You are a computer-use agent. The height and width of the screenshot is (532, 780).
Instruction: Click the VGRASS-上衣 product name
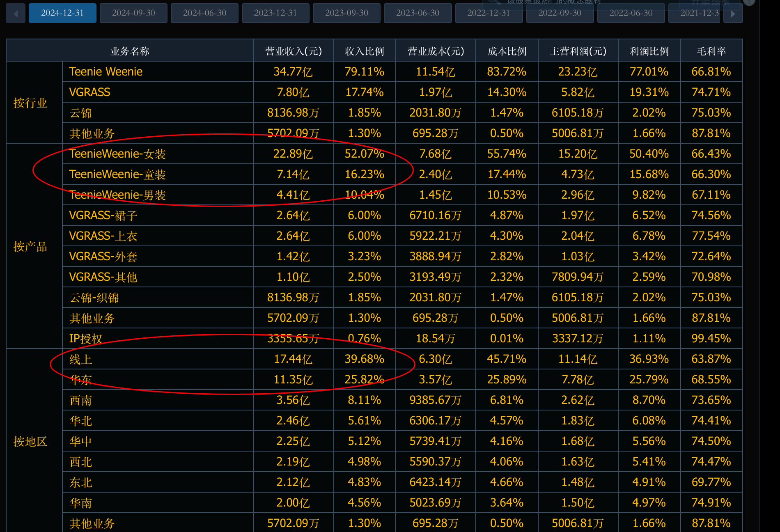coord(103,236)
